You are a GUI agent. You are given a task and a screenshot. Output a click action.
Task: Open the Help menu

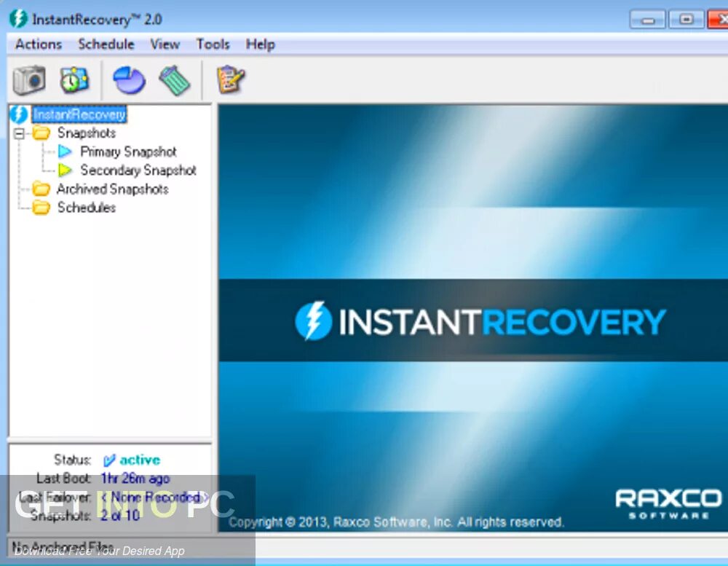(x=261, y=44)
